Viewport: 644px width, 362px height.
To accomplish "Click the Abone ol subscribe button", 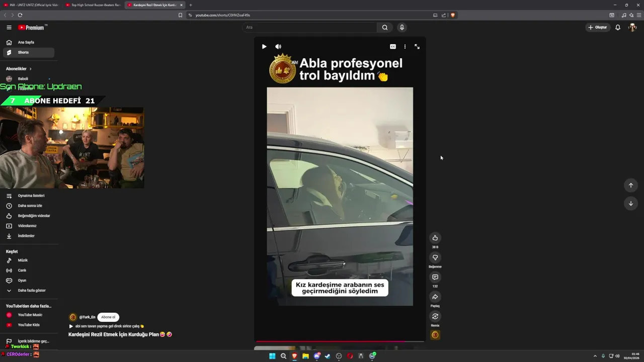I will [108, 317].
